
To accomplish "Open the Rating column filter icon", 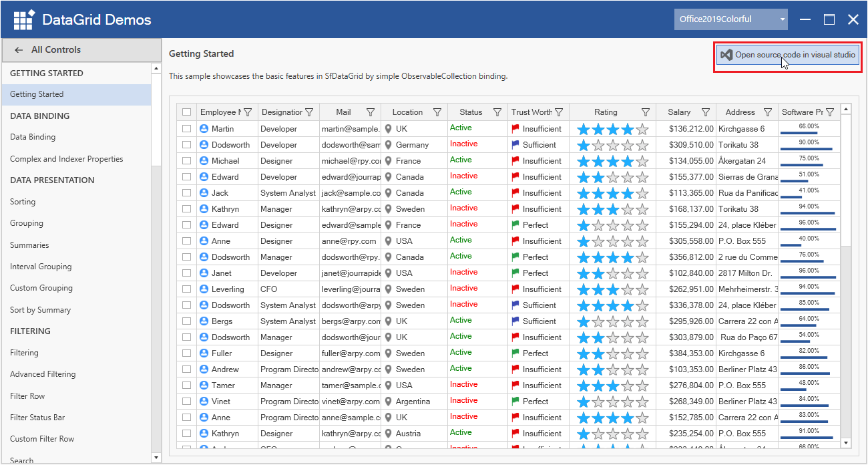I will click(x=646, y=112).
